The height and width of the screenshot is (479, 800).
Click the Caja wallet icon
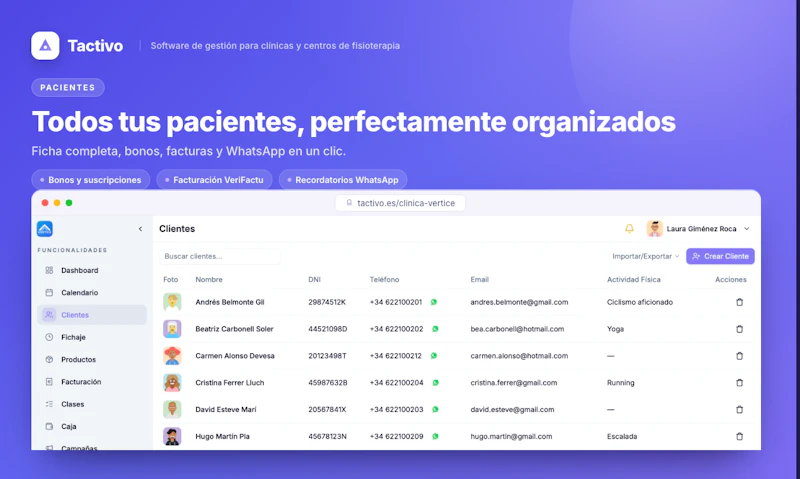[x=49, y=426]
